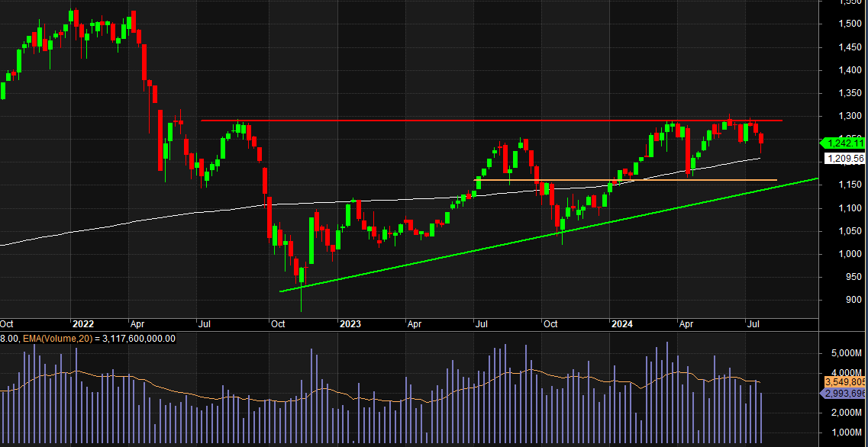Image resolution: width=868 pixels, height=447 pixels.
Task: Click the 2023 year label on time axis
Action: pos(350,324)
